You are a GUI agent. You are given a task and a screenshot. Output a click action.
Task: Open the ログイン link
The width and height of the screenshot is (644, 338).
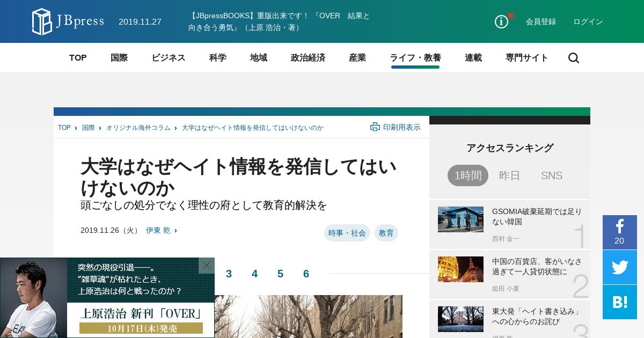click(588, 21)
